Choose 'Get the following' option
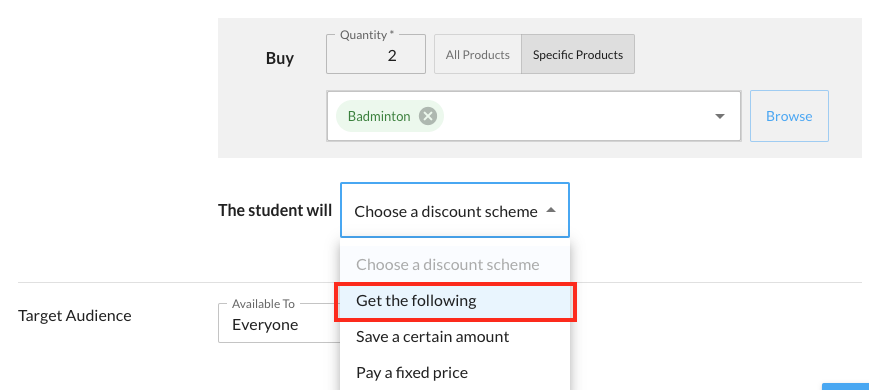The height and width of the screenshot is (390, 869). tap(456, 301)
